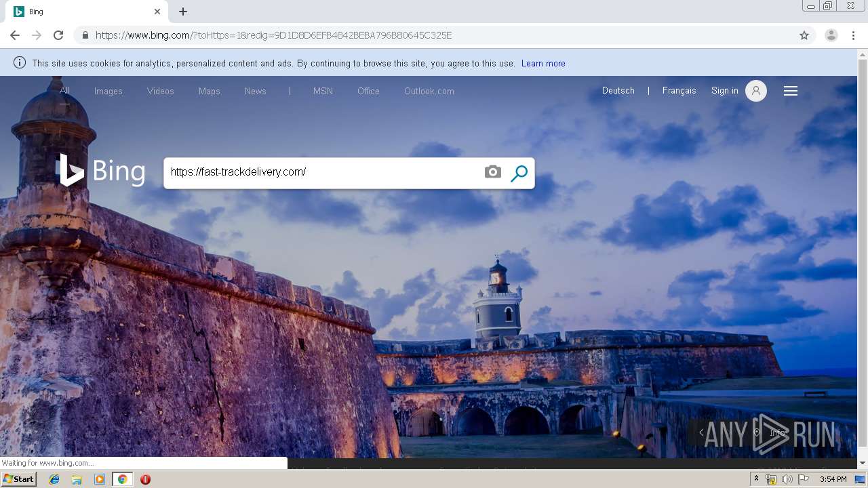This screenshot has height=488, width=868.
Task: Click the padlock site info icon
Action: [x=85, y=35]
